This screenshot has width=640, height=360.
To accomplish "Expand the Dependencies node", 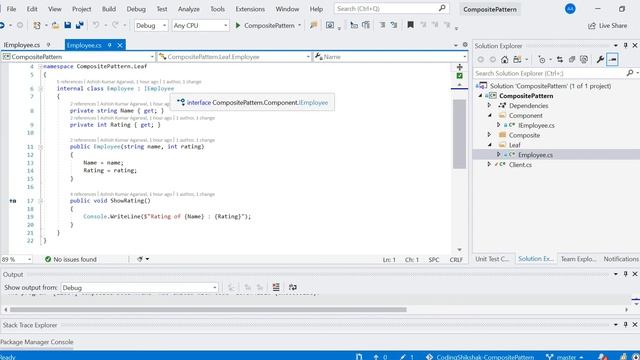I will pyautogui.click(x=489, y=105).
